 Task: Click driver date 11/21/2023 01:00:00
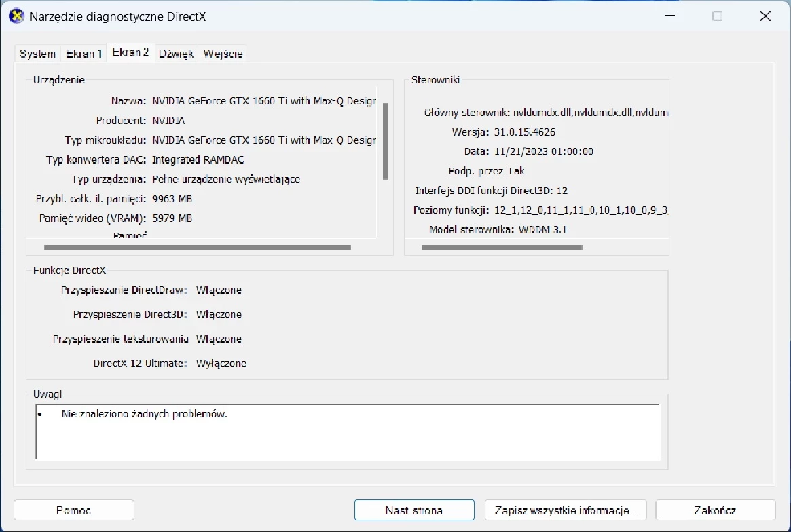pyautogui.click(x=544, y=152)
